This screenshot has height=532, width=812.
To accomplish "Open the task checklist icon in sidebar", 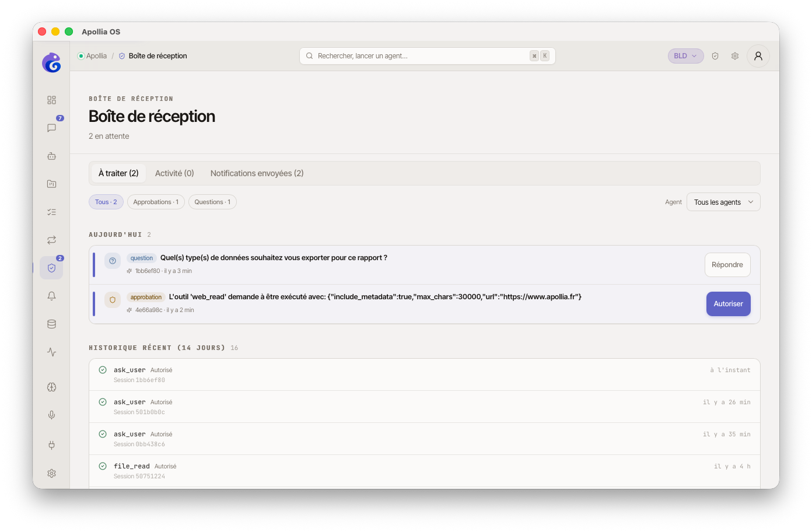I will pos(51,212).
